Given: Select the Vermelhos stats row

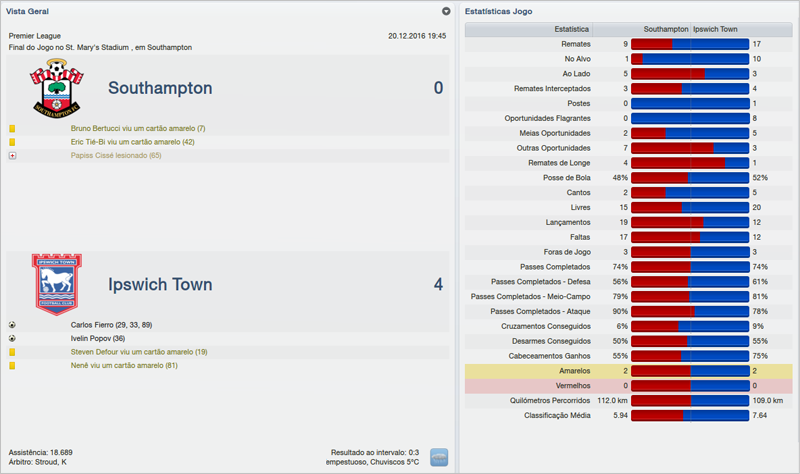Looking at the screenshot, I should 628,385.
